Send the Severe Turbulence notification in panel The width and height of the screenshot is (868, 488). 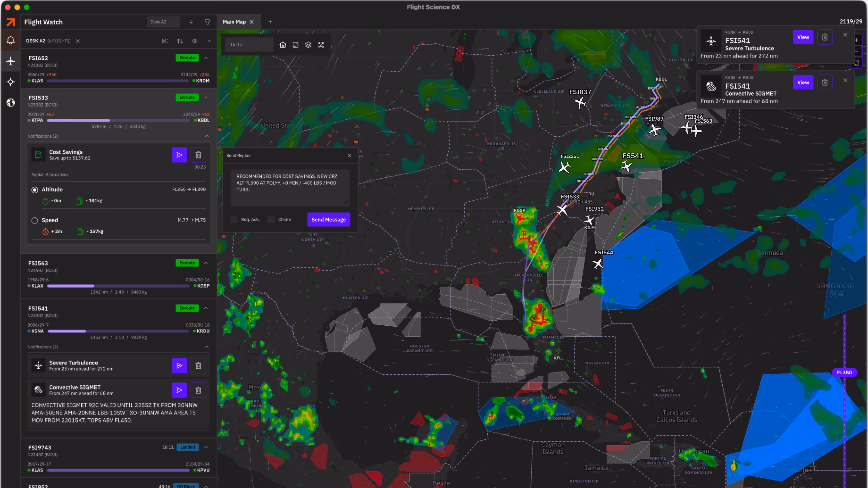[x=179, y=366]
